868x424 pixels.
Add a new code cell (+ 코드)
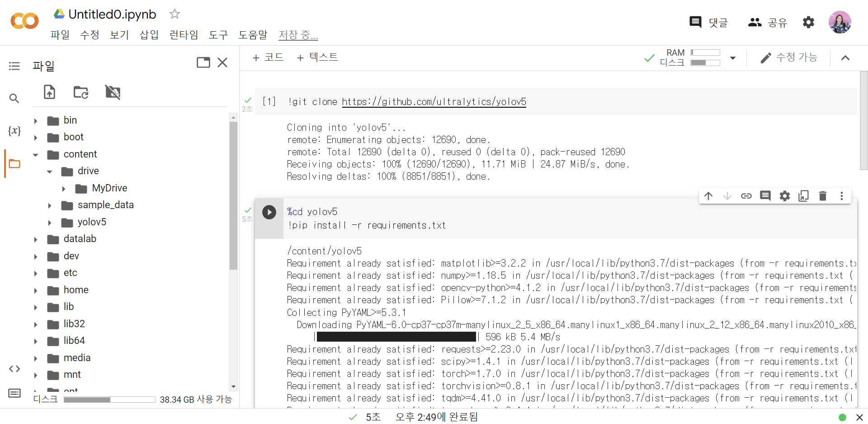tap(268, 57)
